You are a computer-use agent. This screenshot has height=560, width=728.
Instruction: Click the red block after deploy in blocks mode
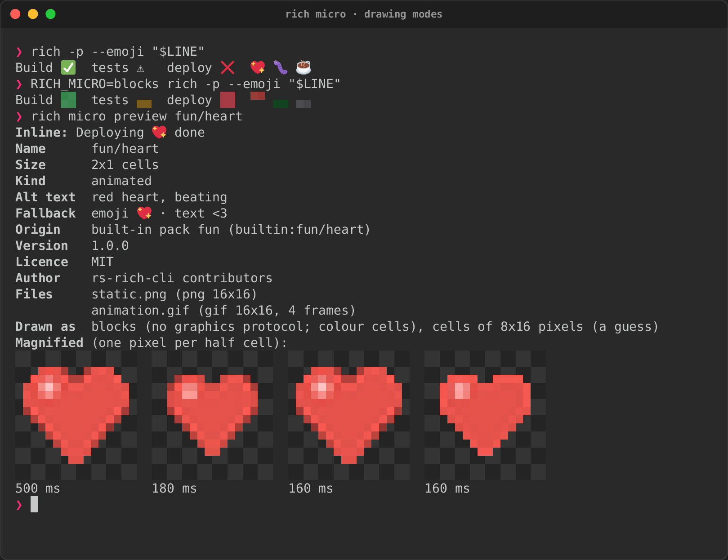click(228, 100)
